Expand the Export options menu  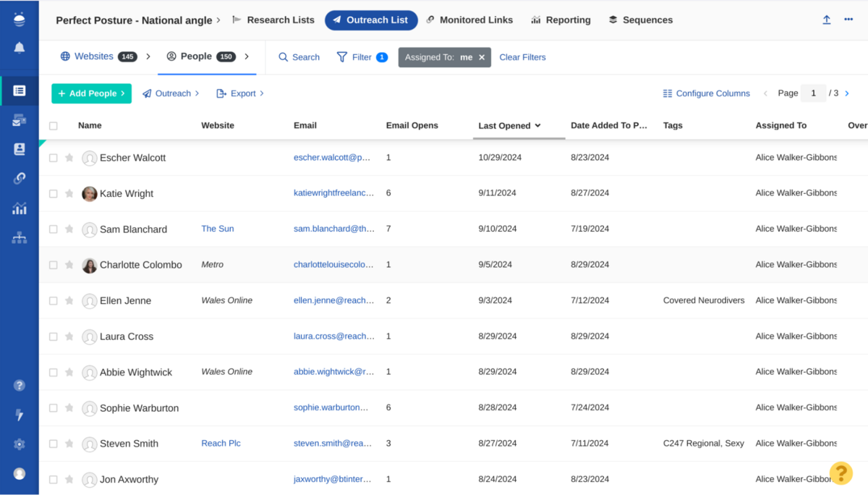point(240,93)
